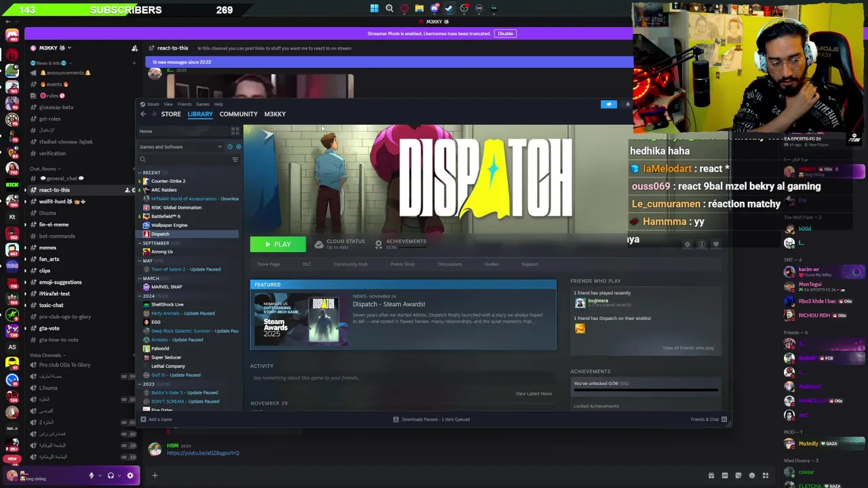Switch to the STORE tab in Steam
This screenshot has width=868, height=488.
(x=171, y=114)
